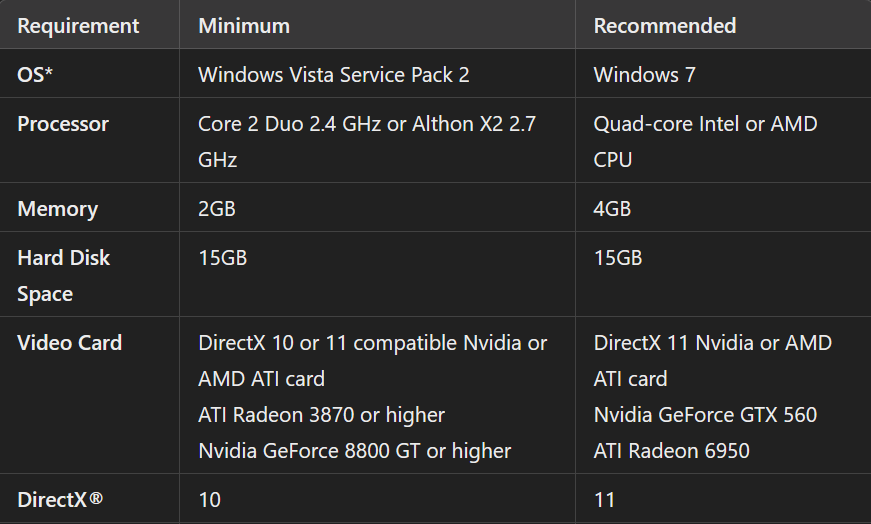Image resolution: width=871 pixels, height=524 pixels.
Task: Click the Nvidia GeForce GTX 560 line
Action: click(x=705, y=414)
